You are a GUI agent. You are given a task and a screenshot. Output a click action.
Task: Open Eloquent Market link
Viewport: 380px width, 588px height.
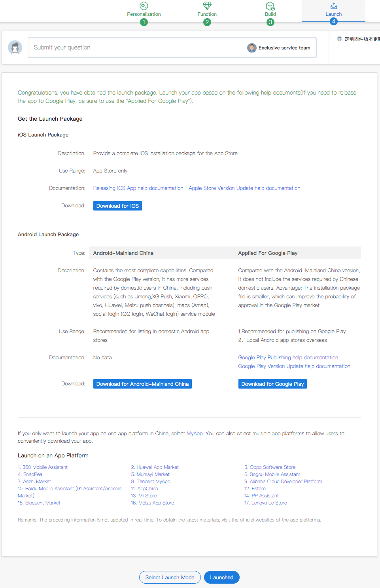tap(39, 503)
